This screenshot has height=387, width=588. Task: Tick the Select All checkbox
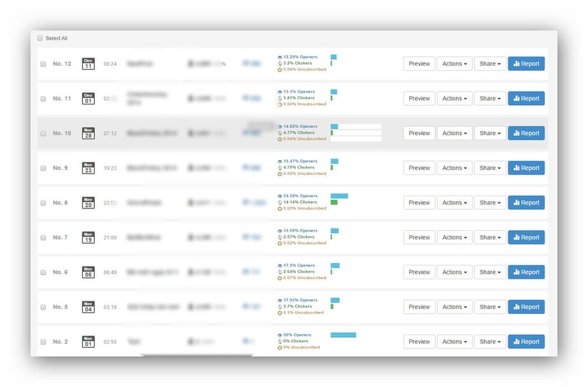[40, 39]
